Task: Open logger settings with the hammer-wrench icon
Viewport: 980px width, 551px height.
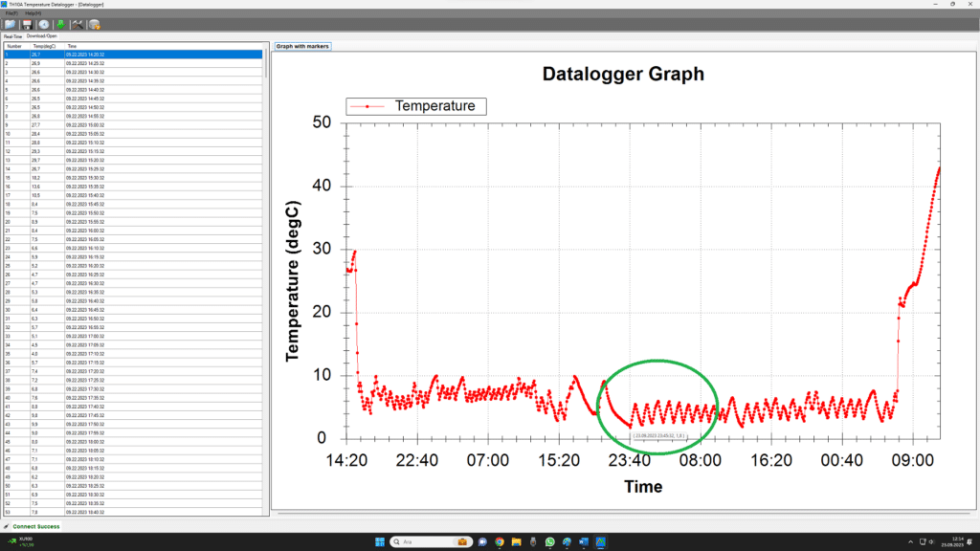Action: [x=78, y=24]
